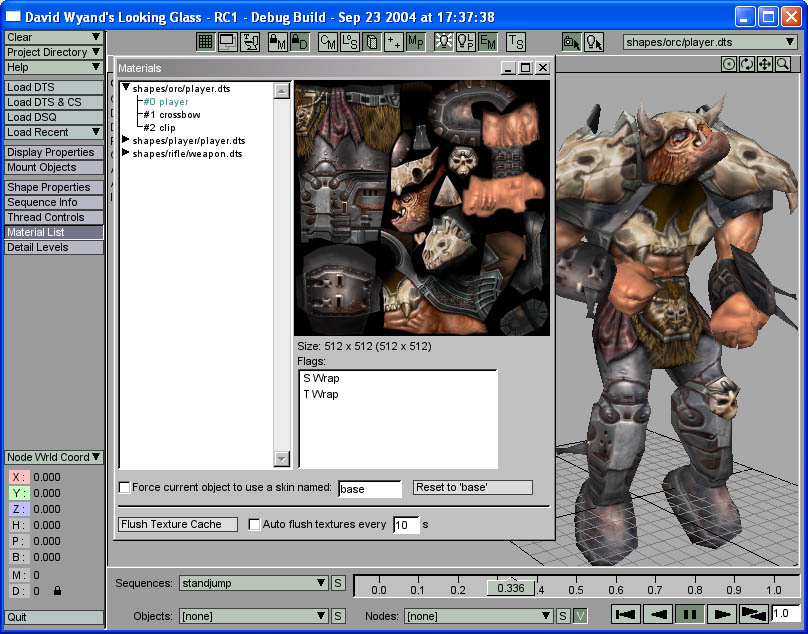808x634 pixels.
Task: Expand the shapes/rifle/weapon.dts tree node
Action: click(x=126, y=154)
